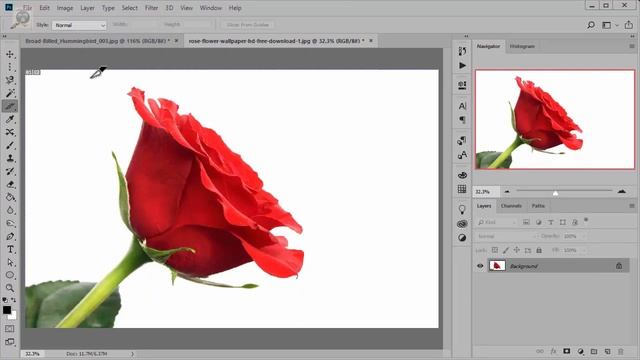This screenshot has width=640, height=360.
Task: Toggle lock image pixels brush icon
Action: pyautogui.click(x=506, y=250)
